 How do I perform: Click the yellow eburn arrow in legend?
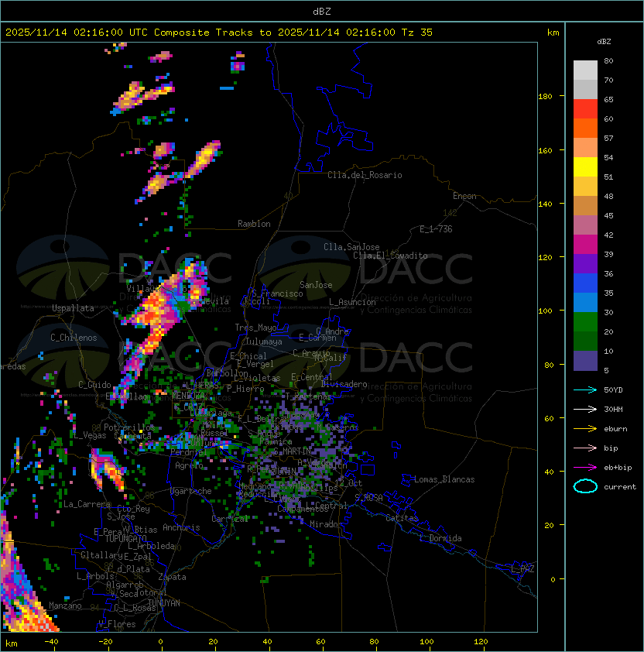[585, 429]
